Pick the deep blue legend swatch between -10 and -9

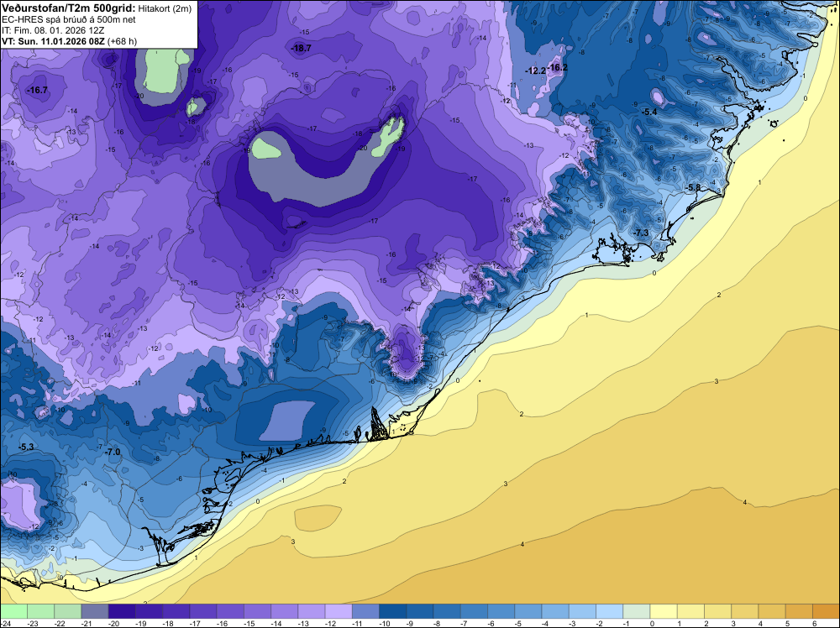[x=392, y=611]
